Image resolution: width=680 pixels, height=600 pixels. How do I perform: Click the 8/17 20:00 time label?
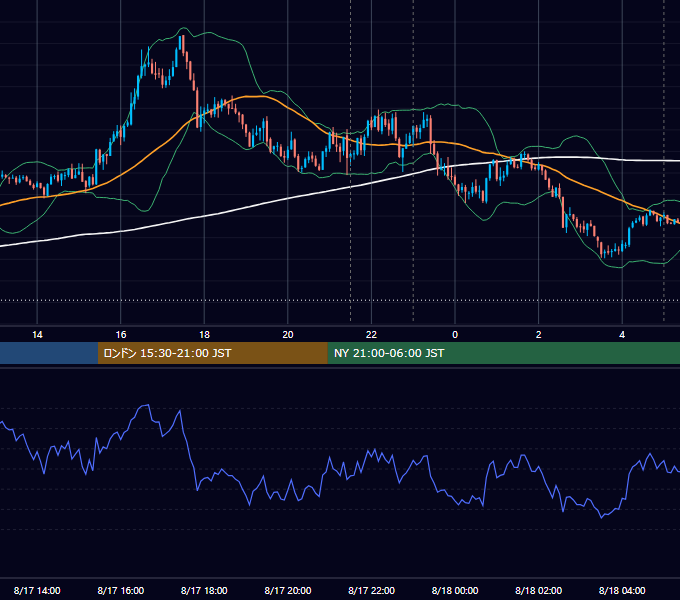(288, 590)
